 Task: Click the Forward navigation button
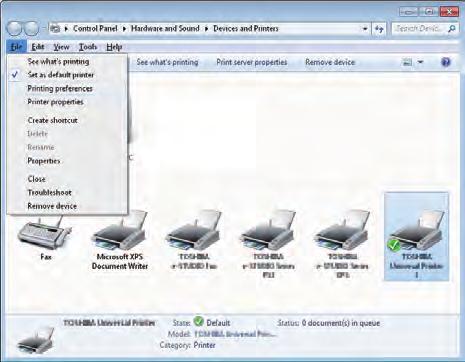32,29
